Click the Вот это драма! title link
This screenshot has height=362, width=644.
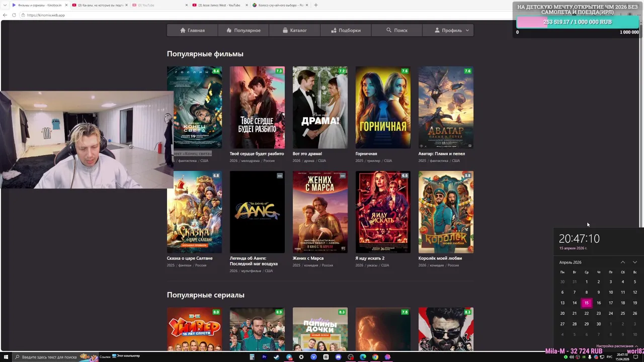(307, 154)
